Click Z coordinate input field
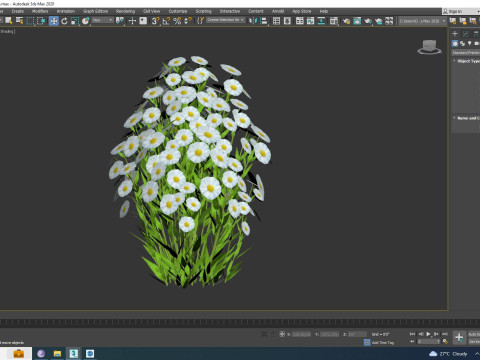 point(357,334)
